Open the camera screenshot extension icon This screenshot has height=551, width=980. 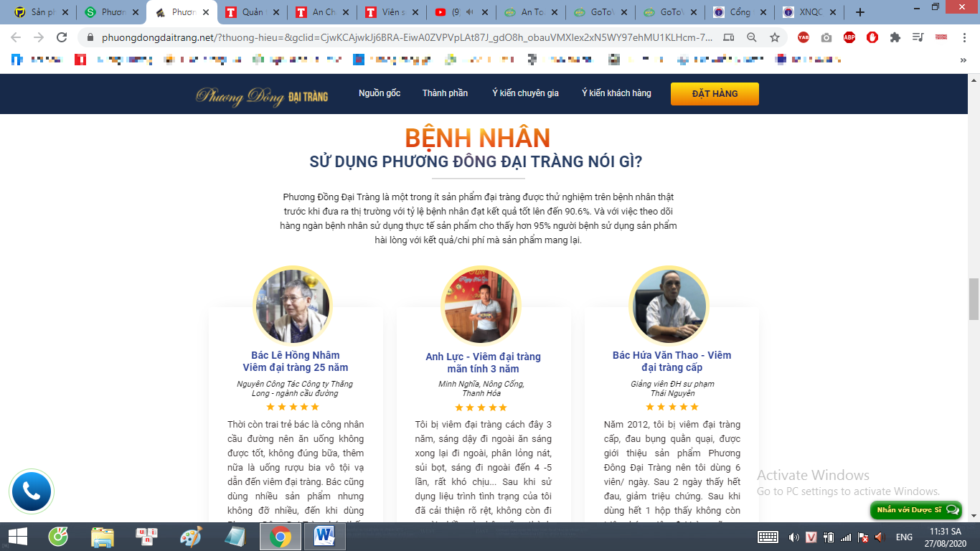(x=826, y=37)
